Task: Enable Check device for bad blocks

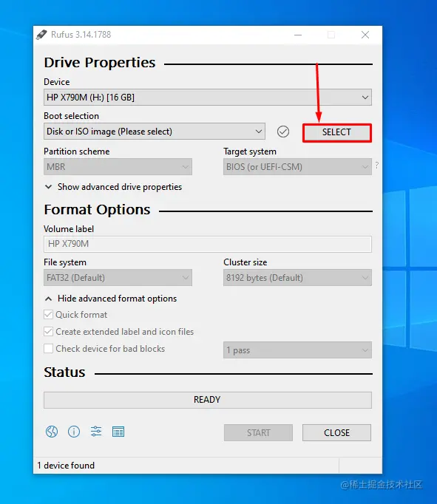Action: (48, 348)
